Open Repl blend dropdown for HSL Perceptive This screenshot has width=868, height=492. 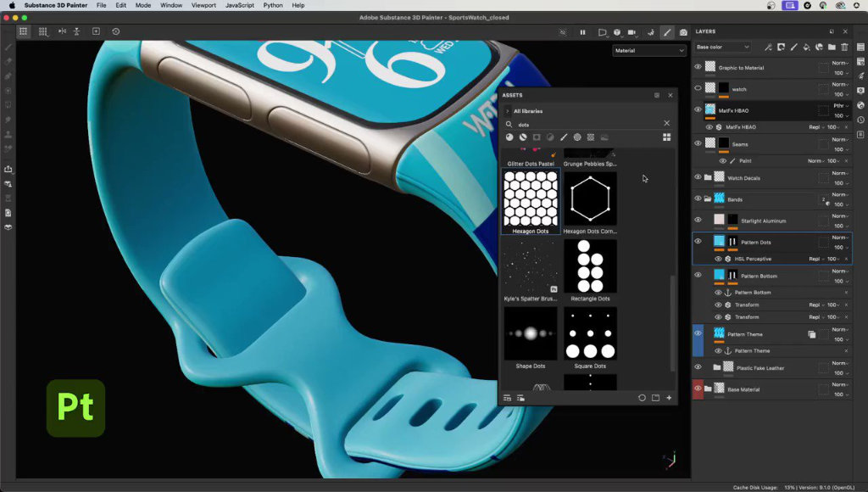tap(816, 259)
